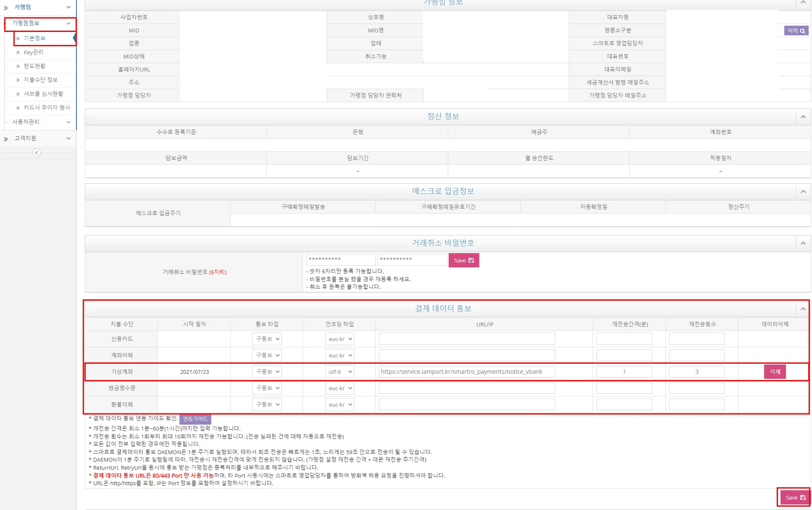Delete the 가상계좌 notification with 삭제
Image resolution: width=812 pixels, height=510 pixels.
coord(774,372)
